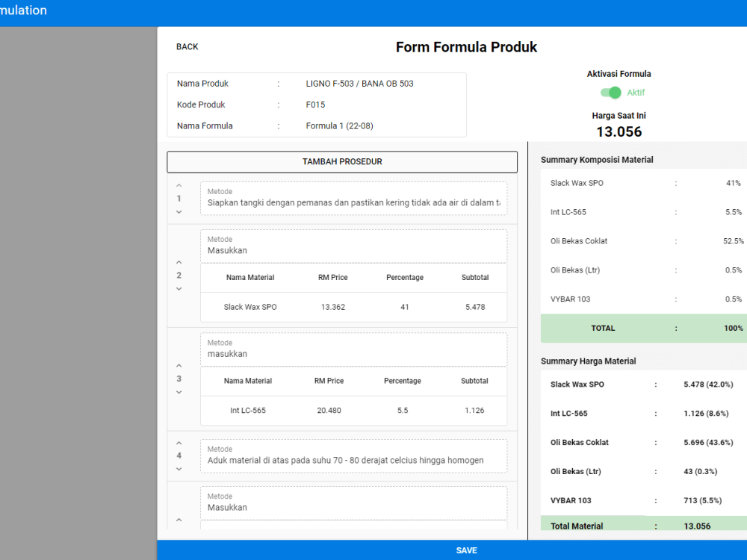Add a step with TAMBAH PROSEDUR
747x560 pixels.
[342, 162]
